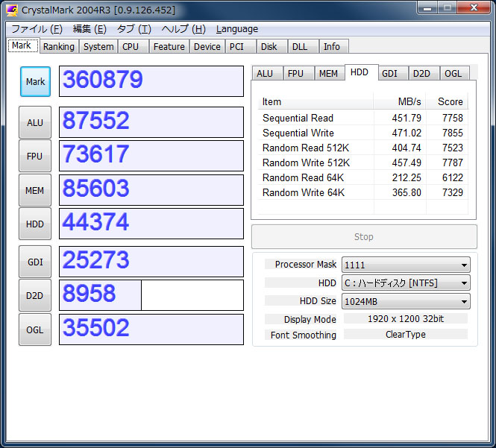Screen dimensions: 496x448
Task: Select the Random Write 512K row
Action: coord(362,163)
